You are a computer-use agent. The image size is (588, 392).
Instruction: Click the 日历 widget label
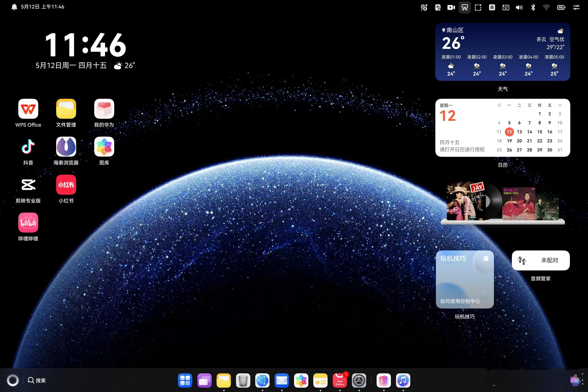pos(503,165)
